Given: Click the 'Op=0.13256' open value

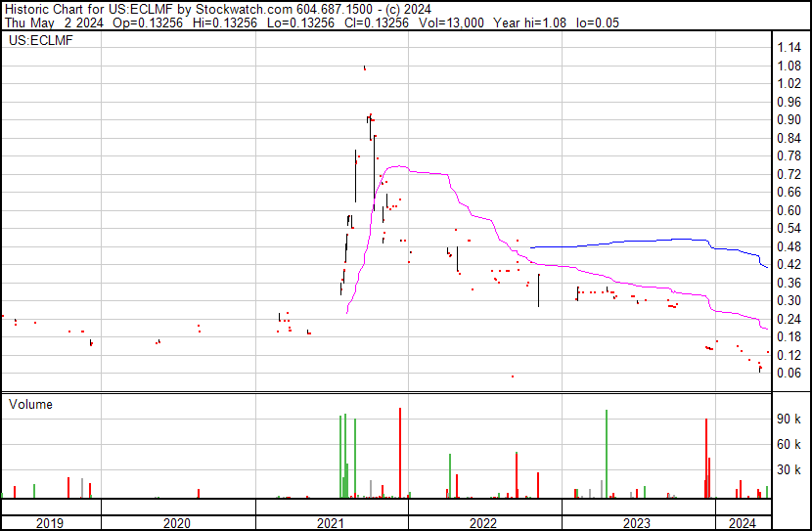Looking at the screenshot, I should (x=148, y=22).
